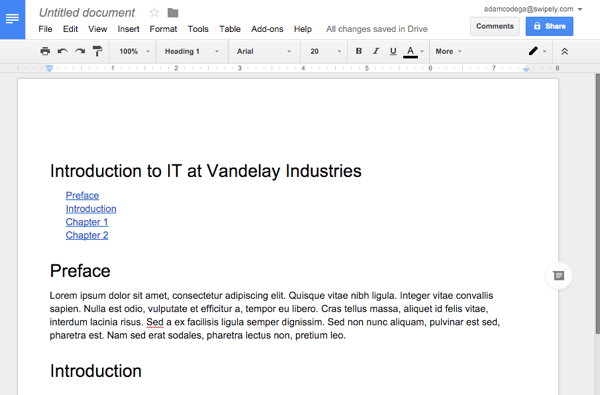600x395 pixels.
Task: Open the text color picker
Action: click(x=414, y=51)
